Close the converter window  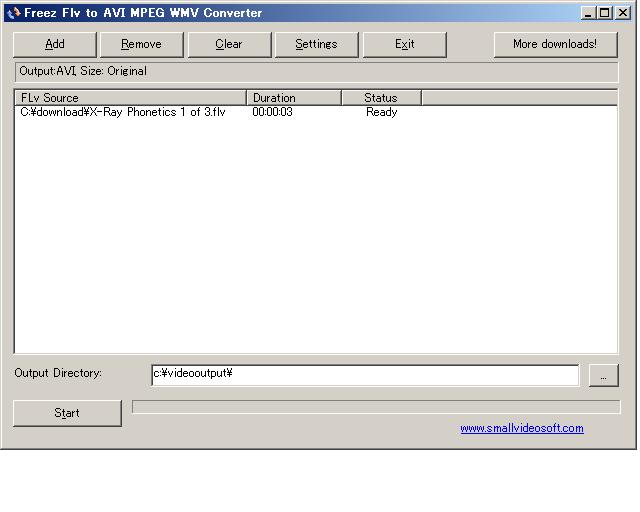[x=623, y=13]
